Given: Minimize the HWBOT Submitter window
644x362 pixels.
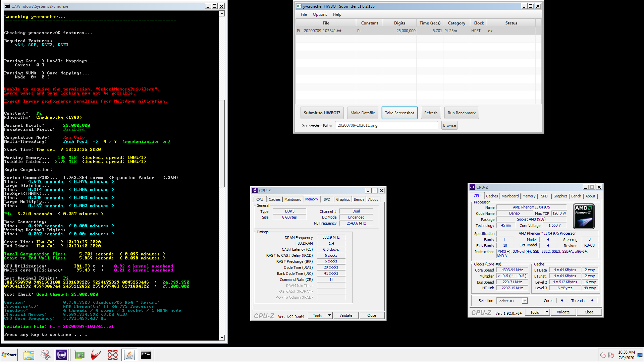Looking at the screenshot, I should point(524,6).
